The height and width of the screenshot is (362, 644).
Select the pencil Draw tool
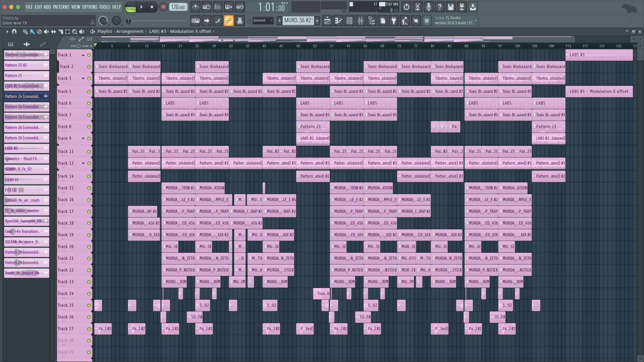[25, 32]
